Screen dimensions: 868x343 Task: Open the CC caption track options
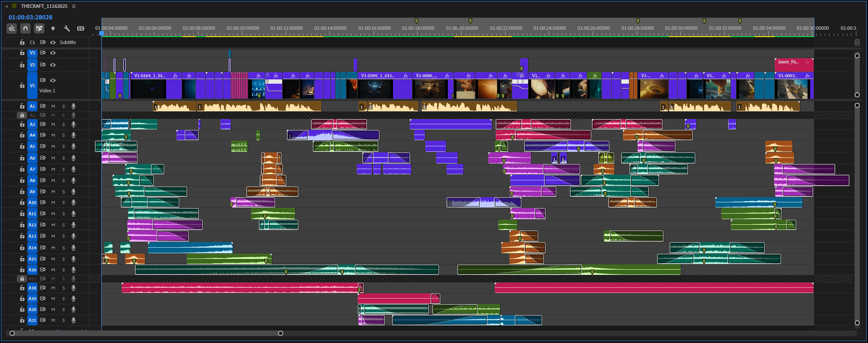(x=81, y=28)
